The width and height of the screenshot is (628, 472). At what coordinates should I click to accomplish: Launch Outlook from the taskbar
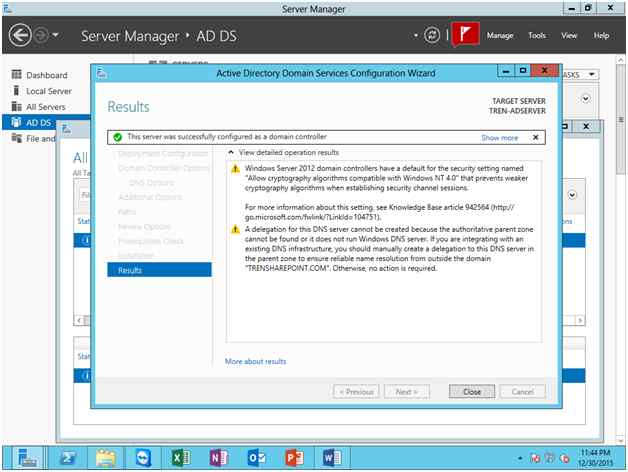point(256,458)
